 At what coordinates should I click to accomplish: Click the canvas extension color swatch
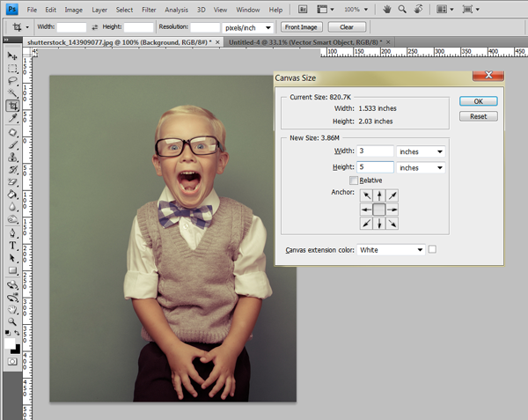[432, 249]
